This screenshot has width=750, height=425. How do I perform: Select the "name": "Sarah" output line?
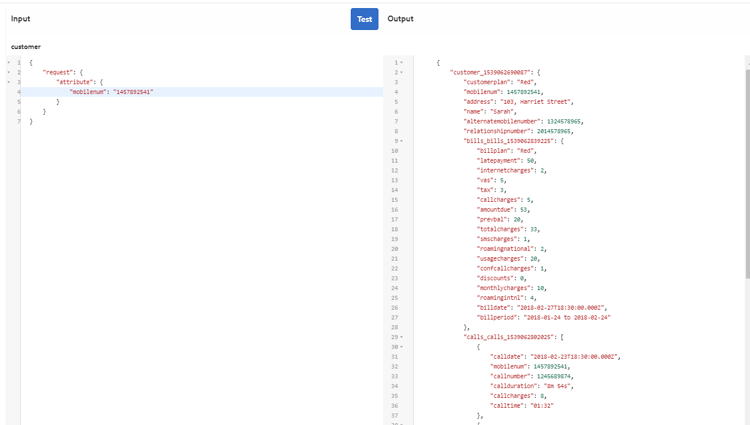(x=490, y=111)
